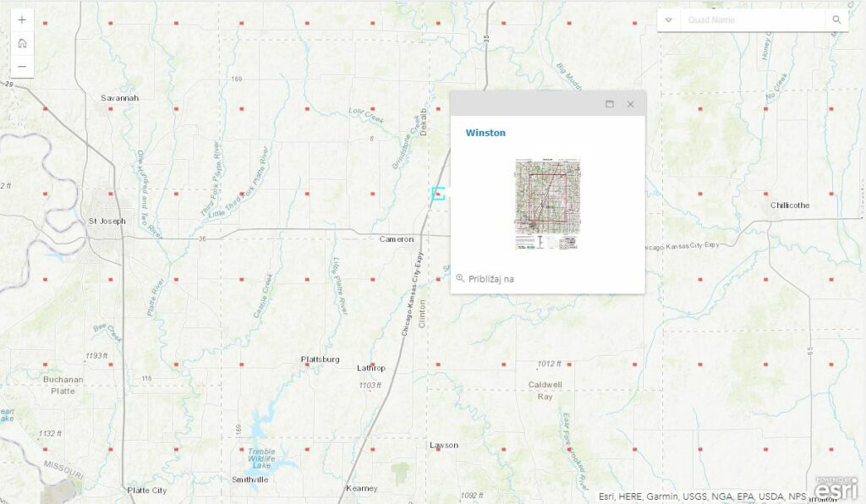Open the Winston title link
The width and height of the screenshot is (866, 504).
(x=485, y=133)
